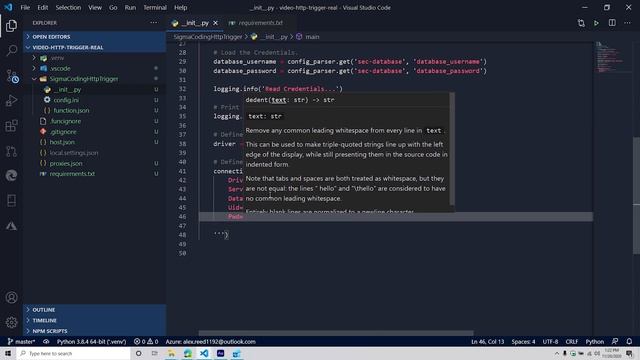Open the Help menu

coord(180,7)
